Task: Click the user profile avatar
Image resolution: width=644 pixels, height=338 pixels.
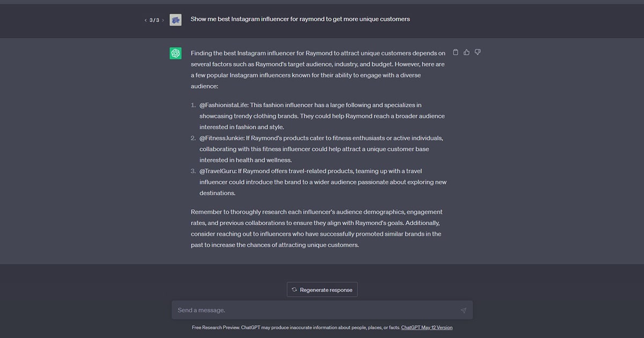Action: pos(175,20)
